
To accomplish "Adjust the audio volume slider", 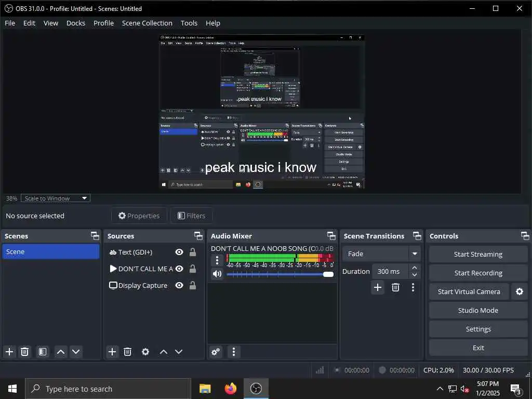I will pyautogui.click(x=280, y=274).
